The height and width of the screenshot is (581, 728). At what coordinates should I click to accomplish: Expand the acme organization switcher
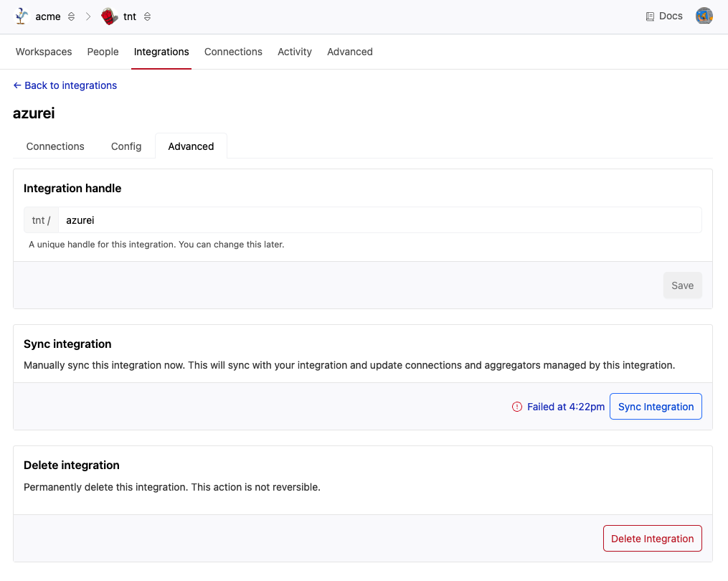[x=71, y=16]
